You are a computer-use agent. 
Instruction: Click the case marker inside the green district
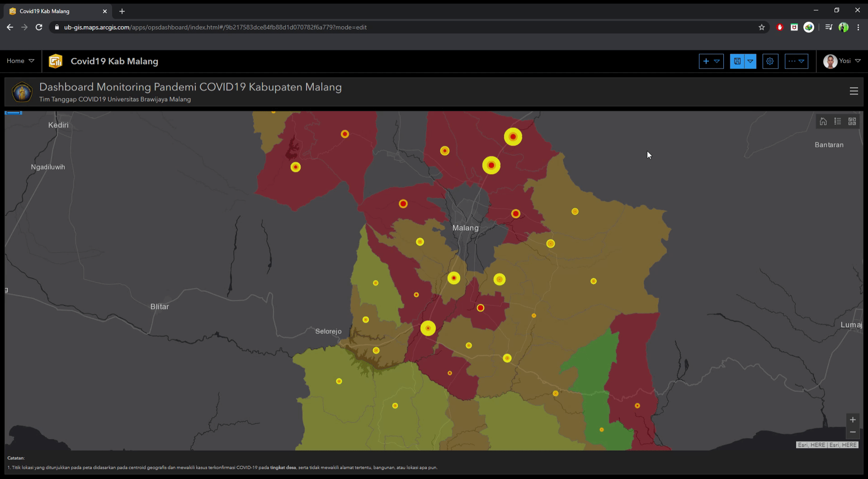click(x=602, y=430)
